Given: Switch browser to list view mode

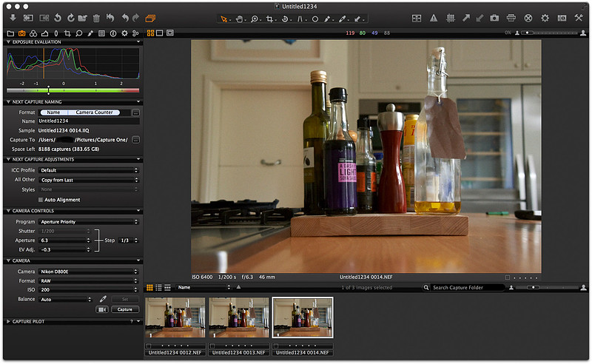Looking at the screenshot, I should [x=158, y=287].
